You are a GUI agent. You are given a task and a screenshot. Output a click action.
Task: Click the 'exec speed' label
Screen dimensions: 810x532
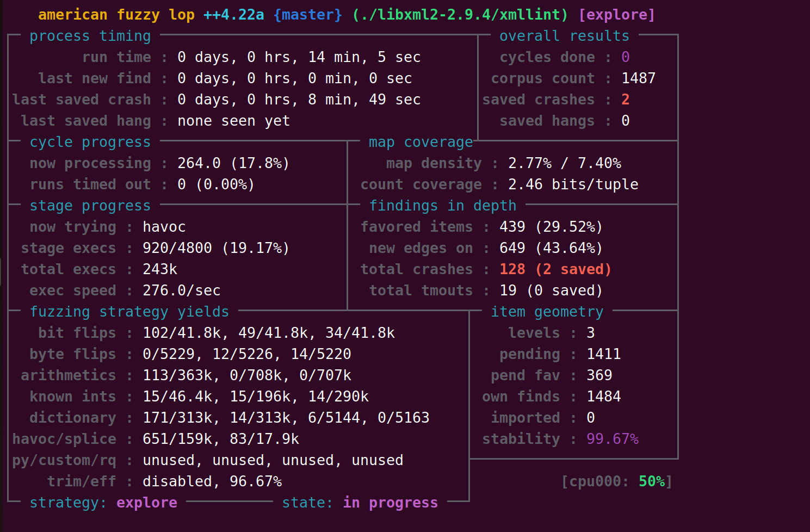tap(73, 290)
